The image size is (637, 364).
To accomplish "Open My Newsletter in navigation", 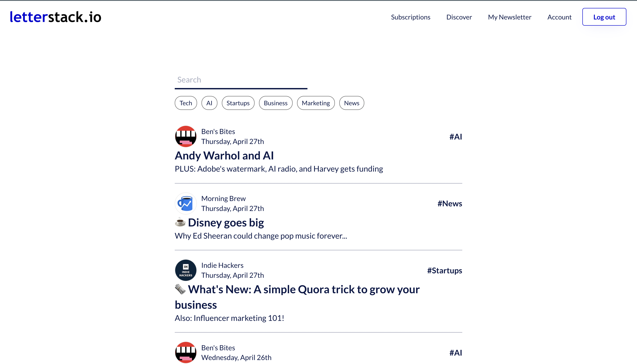I will (x=510, y=17).
